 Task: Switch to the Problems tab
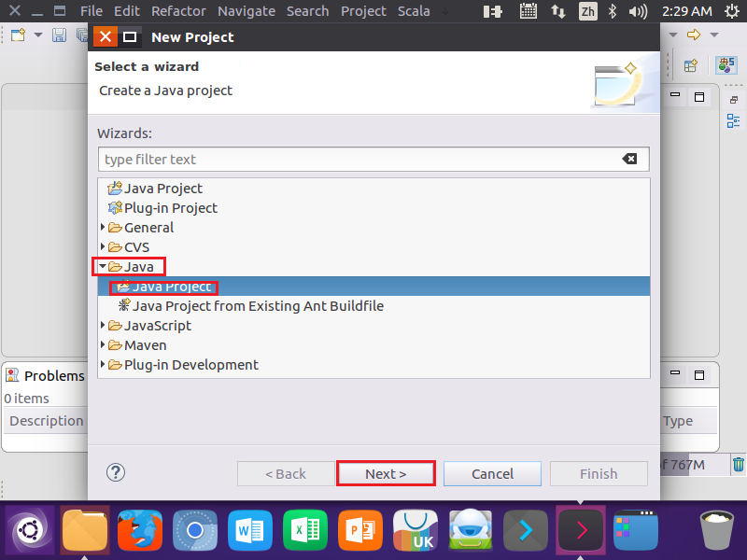[46, 376]
